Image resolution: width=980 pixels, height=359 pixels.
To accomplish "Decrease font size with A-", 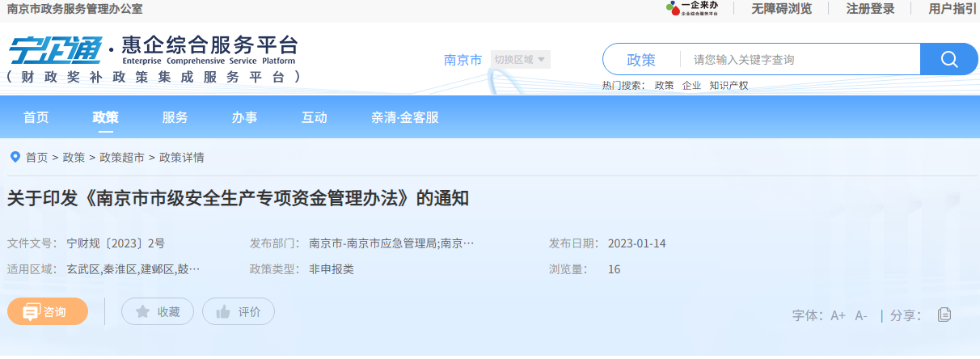I will point(861,315).
